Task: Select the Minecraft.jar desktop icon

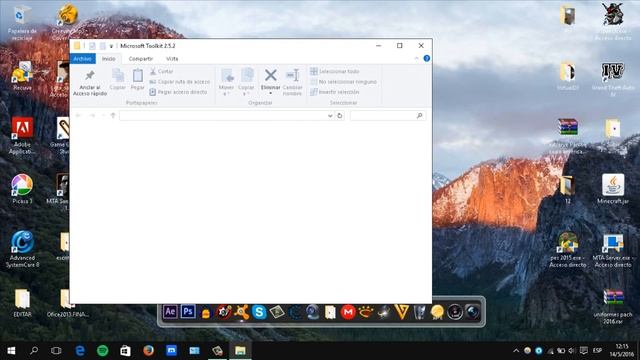Action: [x=613, y=189]
